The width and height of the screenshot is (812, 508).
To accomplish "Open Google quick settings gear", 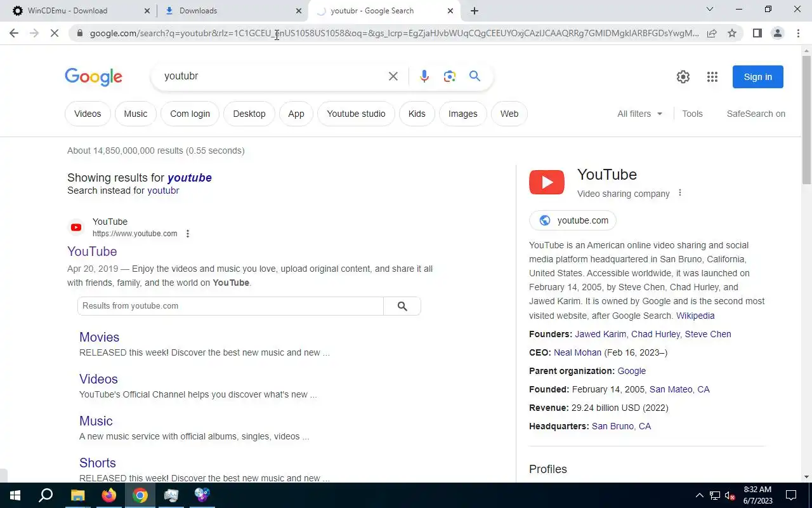I will (683, 77).
